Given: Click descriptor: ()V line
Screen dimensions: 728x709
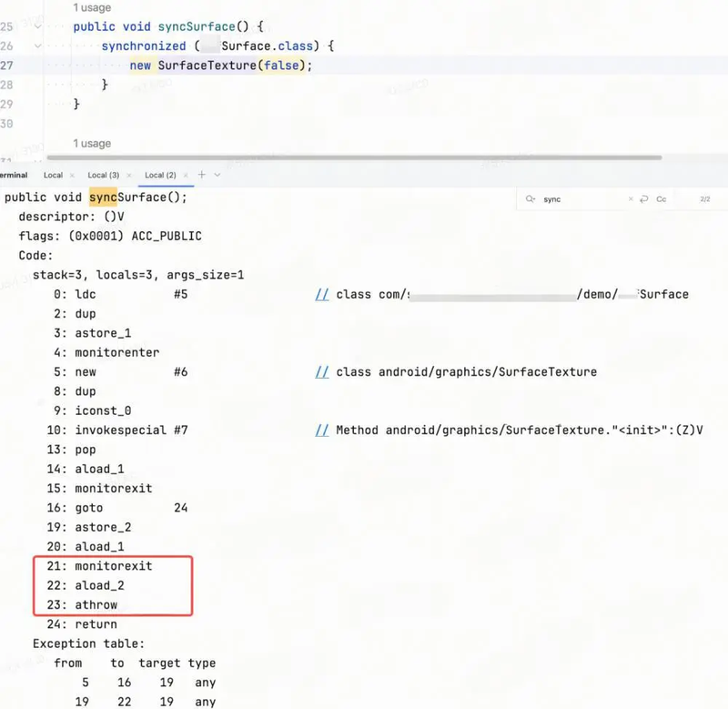Looking at the screenshot, I should tap(72, 217).
